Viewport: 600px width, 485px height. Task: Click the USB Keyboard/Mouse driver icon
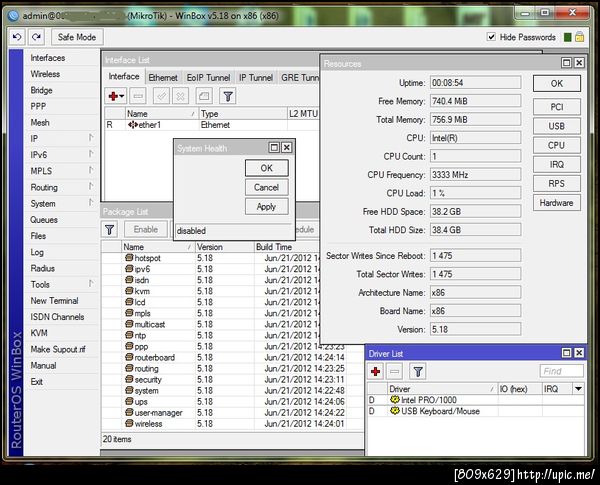coord(395,411)
